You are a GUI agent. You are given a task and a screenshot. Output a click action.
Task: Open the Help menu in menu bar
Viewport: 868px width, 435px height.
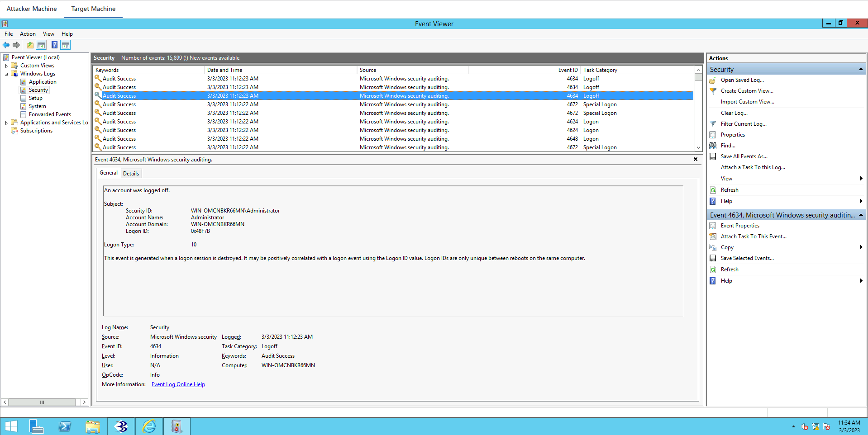pos(67,34)
